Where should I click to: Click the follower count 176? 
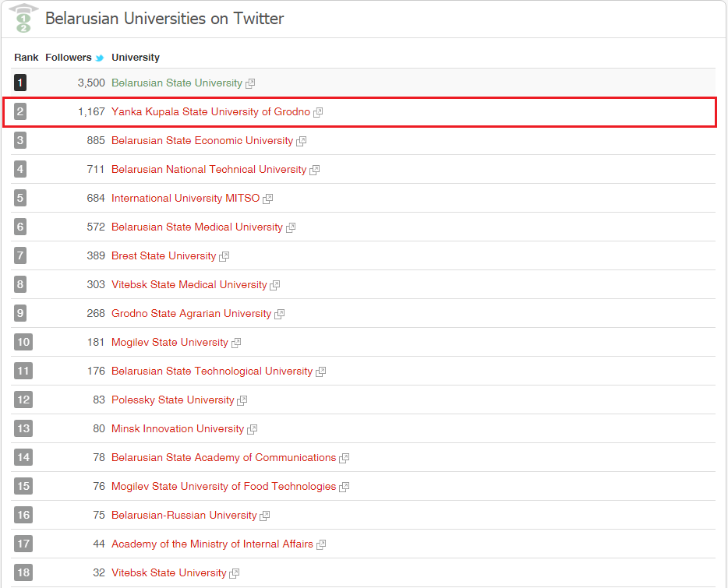[x=96, y=371]
